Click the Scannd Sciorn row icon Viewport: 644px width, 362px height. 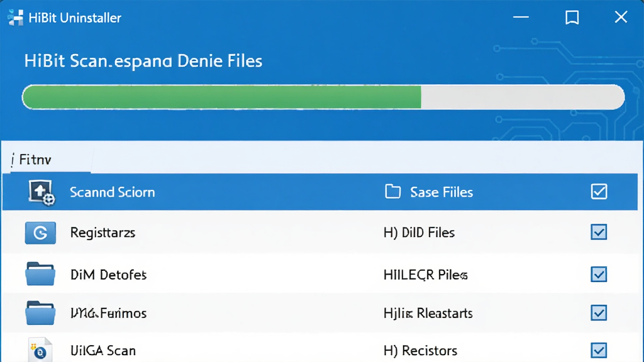point(42,192)
